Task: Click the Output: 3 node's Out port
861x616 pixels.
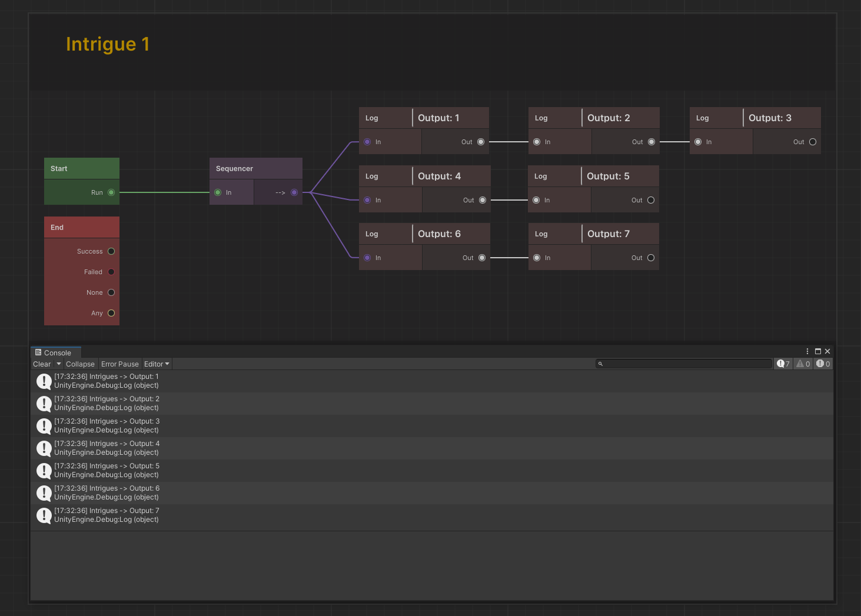Action: click(x=813, y=142)
